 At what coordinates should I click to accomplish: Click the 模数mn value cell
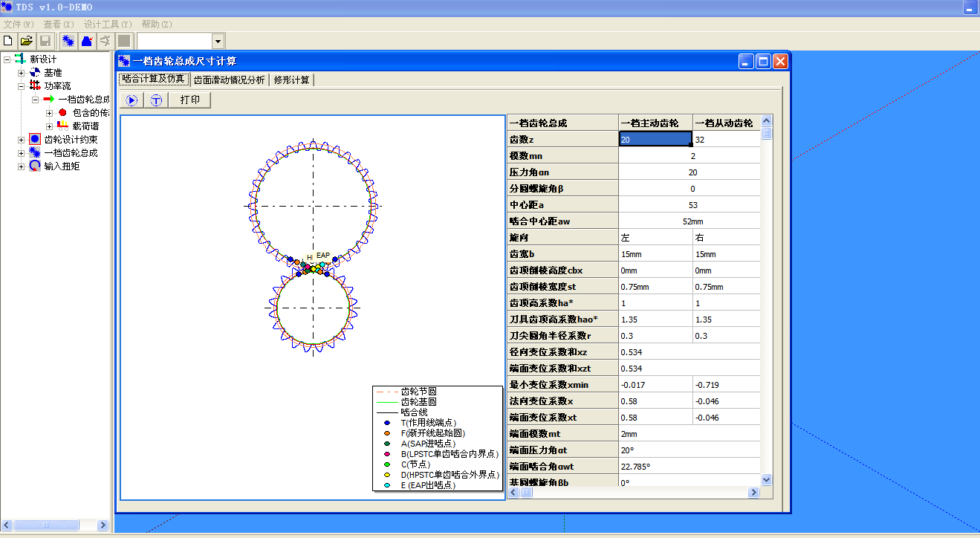(x=689, y=156)
